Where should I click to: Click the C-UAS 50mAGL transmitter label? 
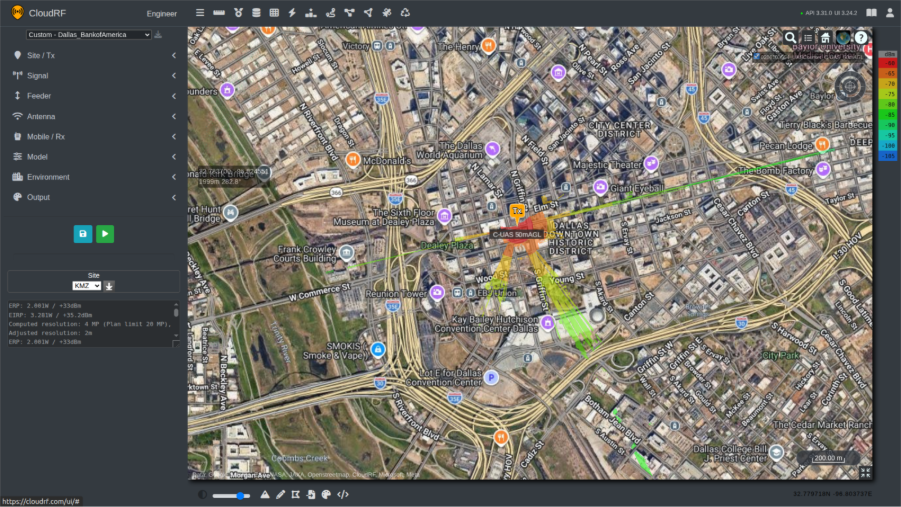coord(516,234)
